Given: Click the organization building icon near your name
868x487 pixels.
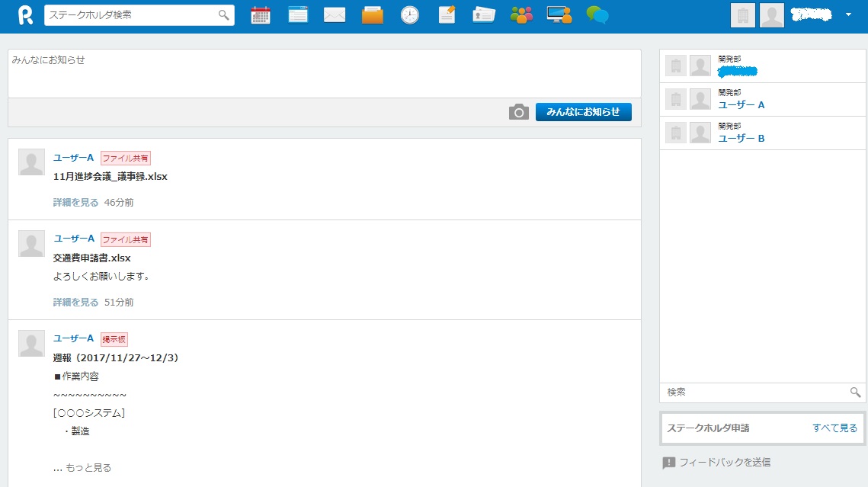Looking at the screenshot, I should point(741,14).
